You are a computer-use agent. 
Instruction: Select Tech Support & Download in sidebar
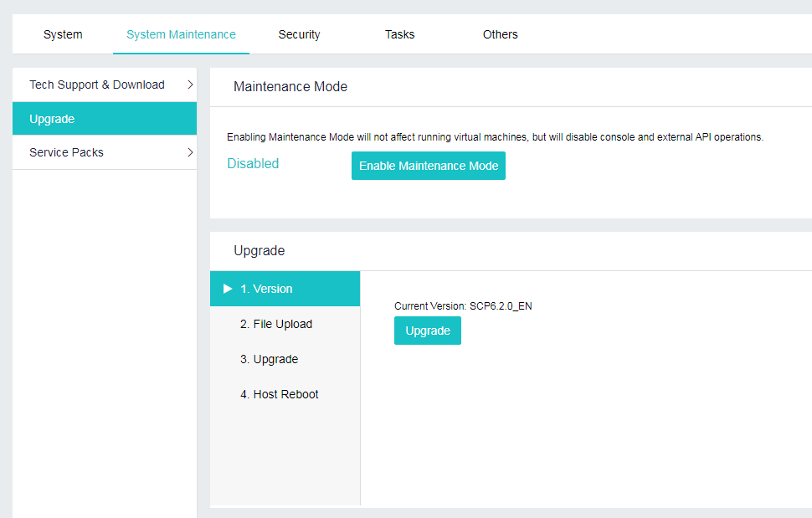[97, 85]
